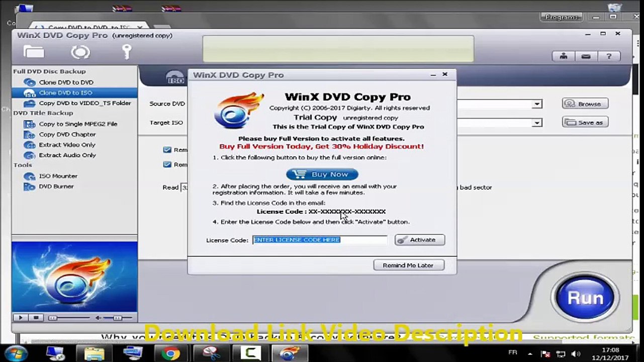This screenshot has width=644, height=362.
Task: Click the Action Center flag tray icon
Action: tap(546, 354)
